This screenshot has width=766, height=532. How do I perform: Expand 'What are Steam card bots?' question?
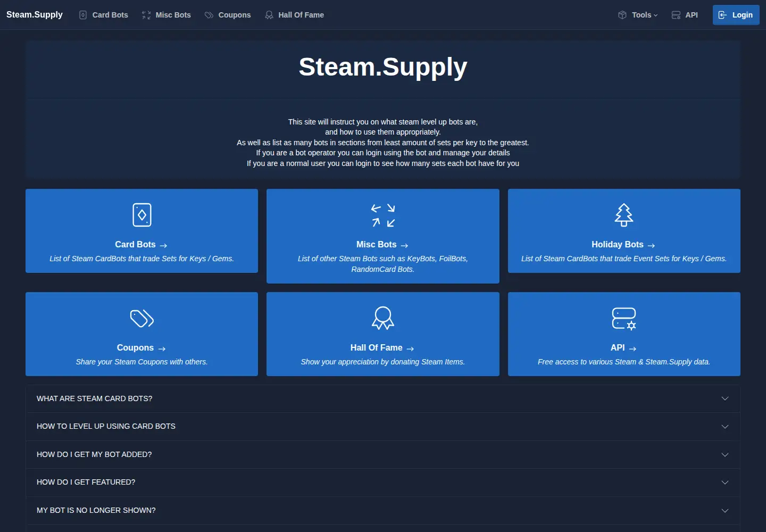pyautogui.click(x=383, y=398)
